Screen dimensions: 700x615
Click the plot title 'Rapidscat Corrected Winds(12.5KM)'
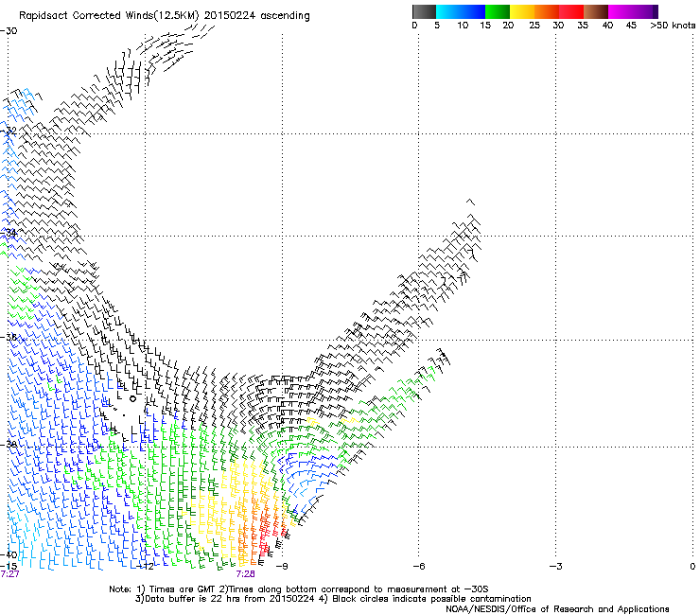tap(109, 16)
